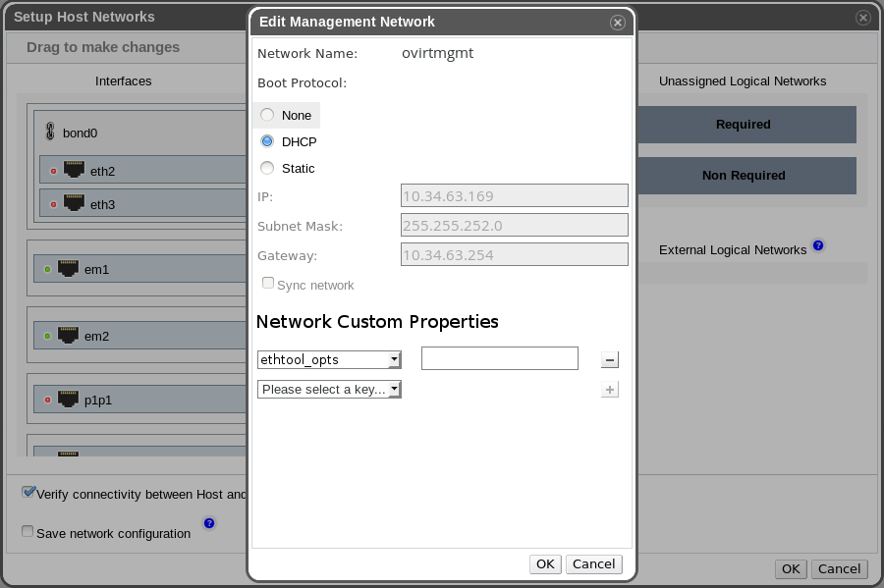
Task: Click the ethtool_opts value text field
Action: [x=499, y=358]
